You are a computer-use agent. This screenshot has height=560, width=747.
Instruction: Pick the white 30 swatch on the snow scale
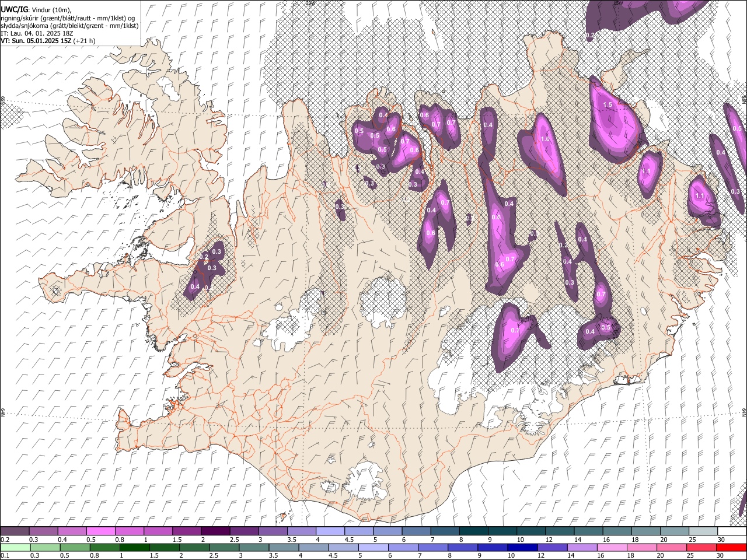coord(731,531)
